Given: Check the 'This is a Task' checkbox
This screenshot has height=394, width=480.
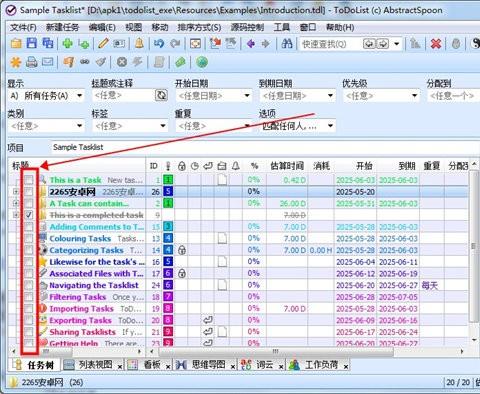Looking at the screenshot, I should tap(29, 180).
